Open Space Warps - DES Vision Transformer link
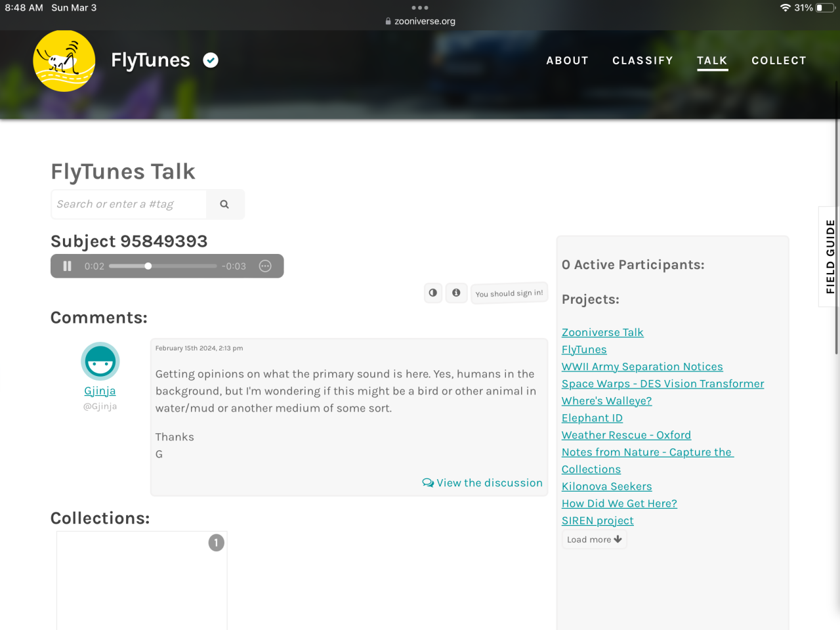The width and height of the screenshot is (840, 630). coord(663,384)
